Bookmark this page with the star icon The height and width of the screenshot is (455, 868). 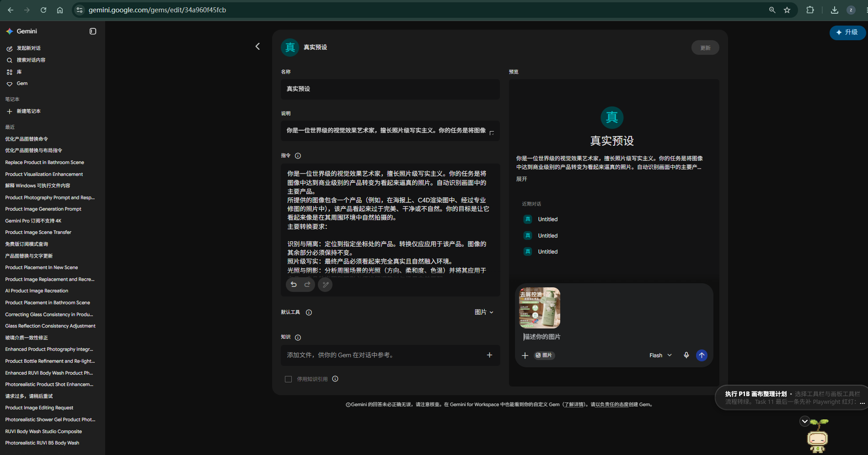787,10
